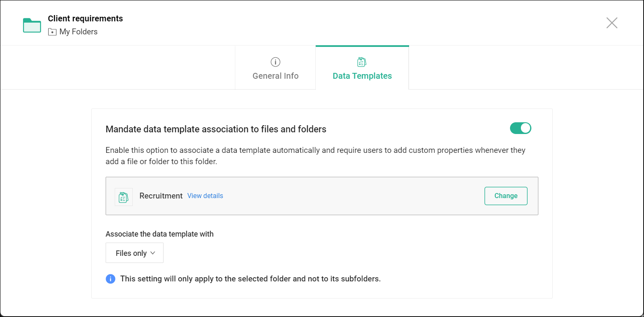Viewport: 644px width, 317px height.
Task: Click the Client requirements folder title
Action: coord(85,18)
